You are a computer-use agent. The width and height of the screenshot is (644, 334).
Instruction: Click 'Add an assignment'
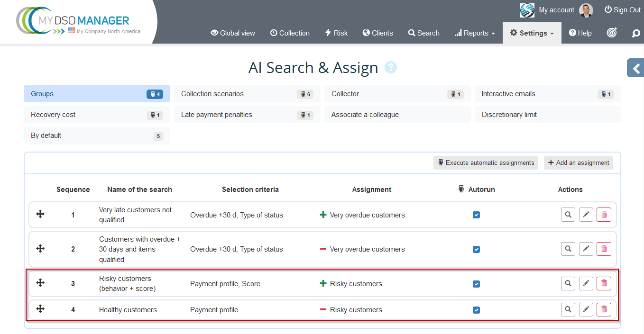[578, 162]
